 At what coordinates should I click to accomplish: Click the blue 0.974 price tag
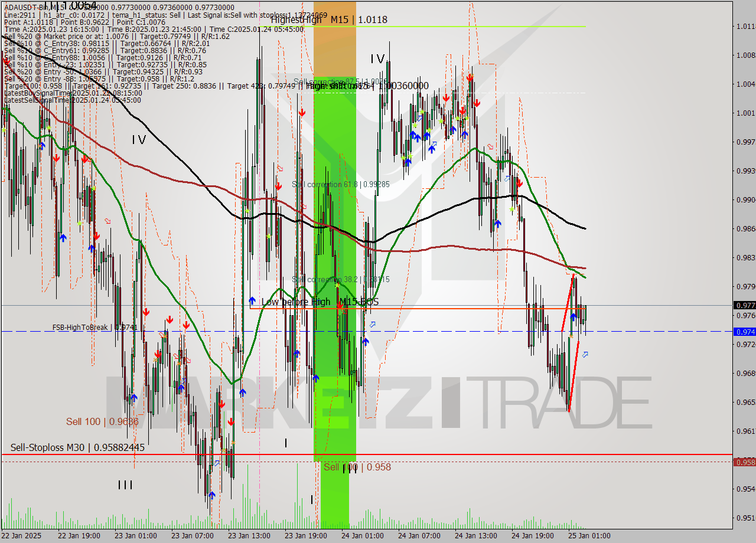pyautogui.click(x=744, y=332)
